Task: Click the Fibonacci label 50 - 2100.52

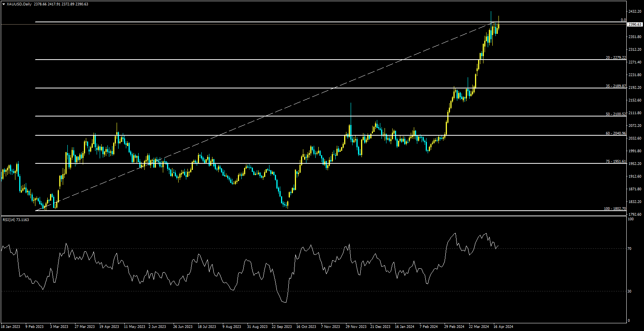Action: coord(616,114)
